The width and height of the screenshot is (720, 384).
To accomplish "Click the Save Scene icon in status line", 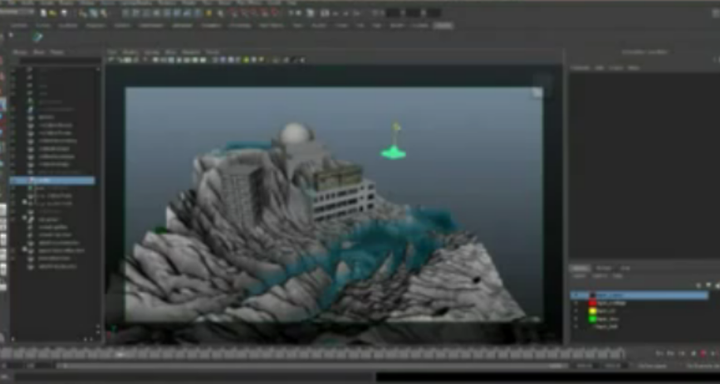I will (63, 13).
